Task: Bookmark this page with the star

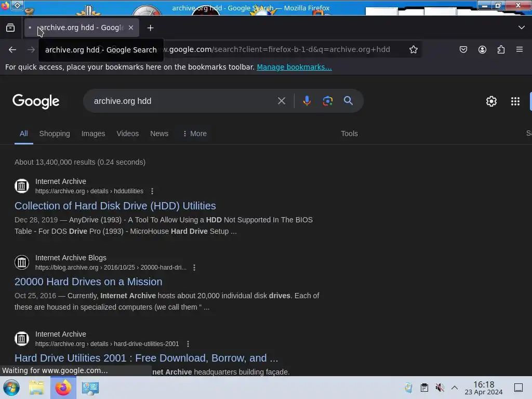Action: [413, 49]
